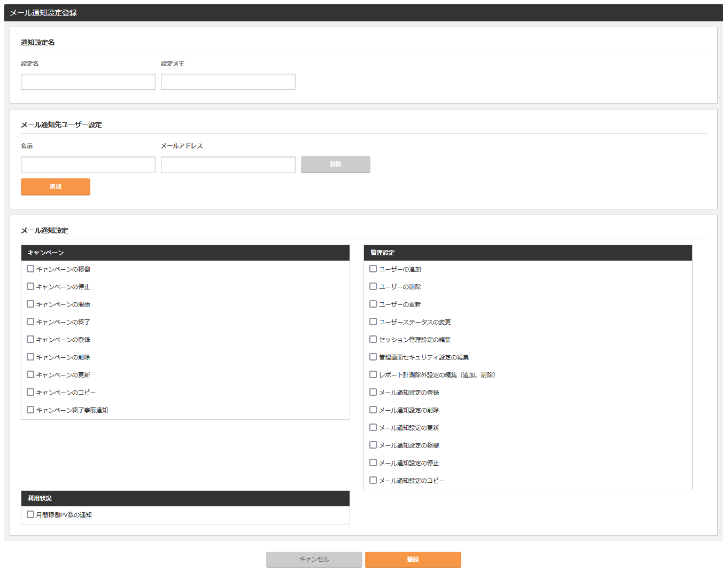Check メール通知設定の登録 checkbox
This screenshot has width=728, height=572.
point(373,393)
